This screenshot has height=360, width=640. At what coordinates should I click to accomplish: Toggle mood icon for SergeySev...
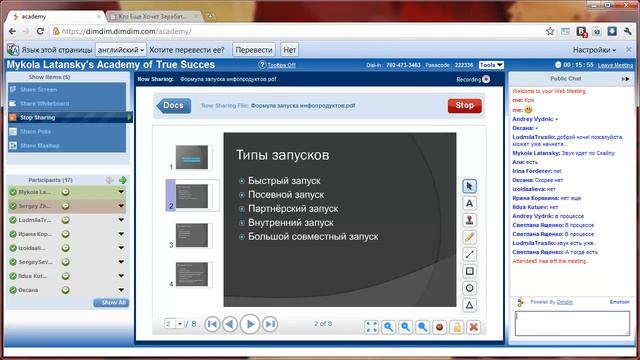[x=65, y=262]
